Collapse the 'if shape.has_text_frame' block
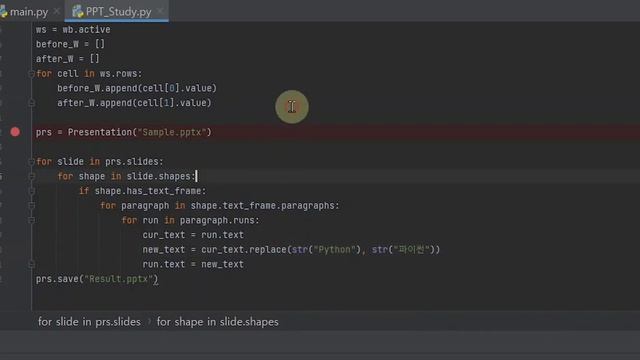This screenshot has width=640, height=360. [31, 191]
